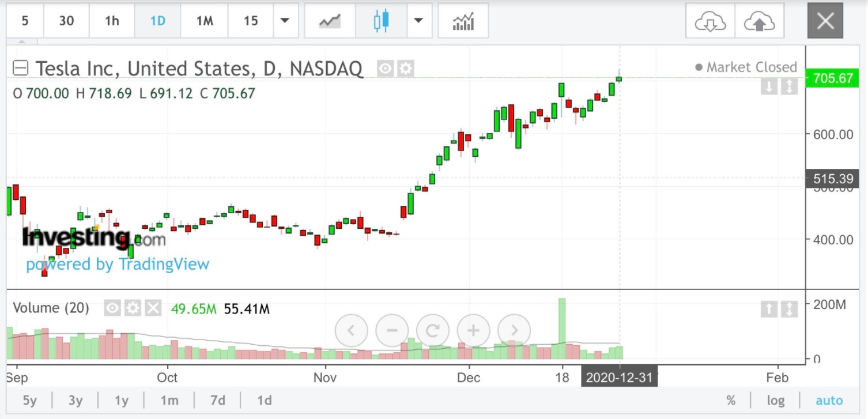Set range to 1y
868x419 pixels.
point(122,400)
